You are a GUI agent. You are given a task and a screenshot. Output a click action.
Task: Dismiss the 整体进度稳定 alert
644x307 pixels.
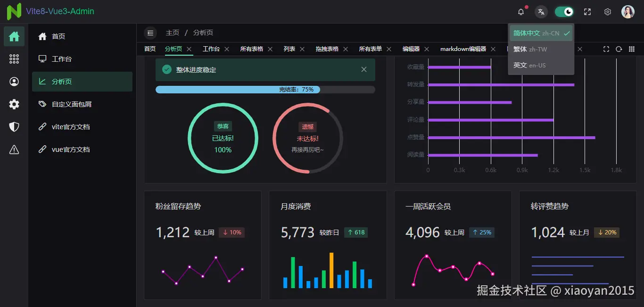(x=364, y=69)
